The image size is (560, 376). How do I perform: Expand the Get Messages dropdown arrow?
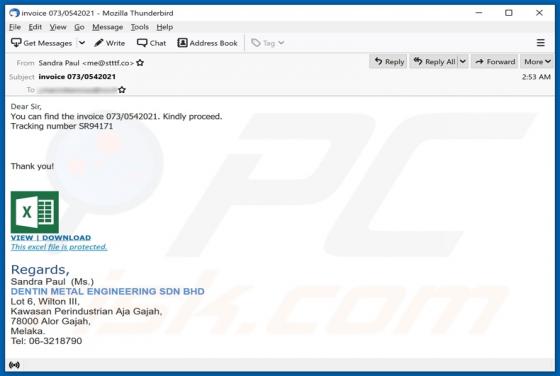82,43
